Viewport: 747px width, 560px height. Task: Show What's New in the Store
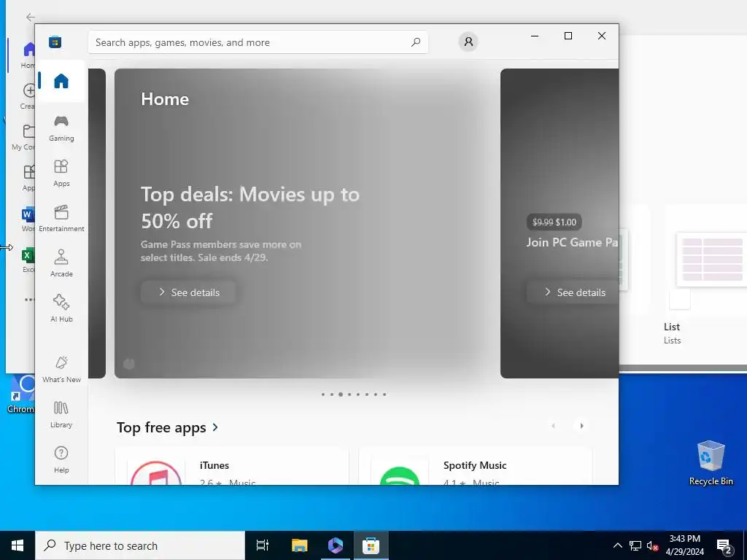(61, 369)
